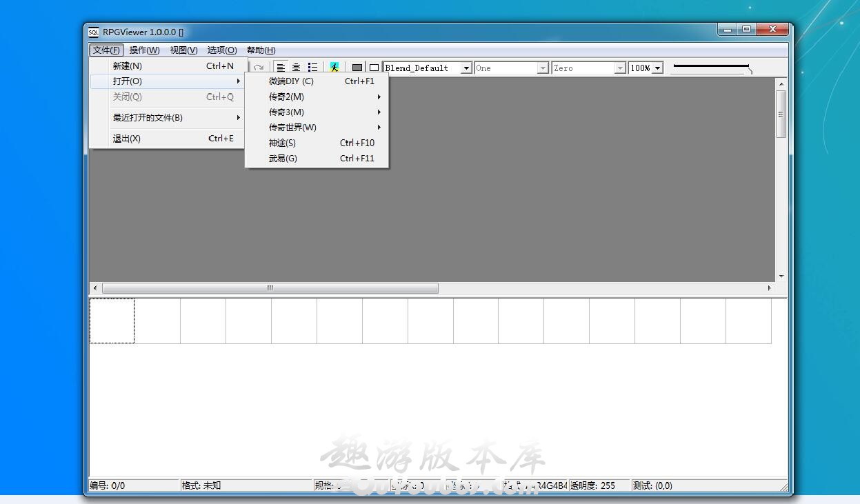Click the running figure animation icon

click(x=334, y=68)
